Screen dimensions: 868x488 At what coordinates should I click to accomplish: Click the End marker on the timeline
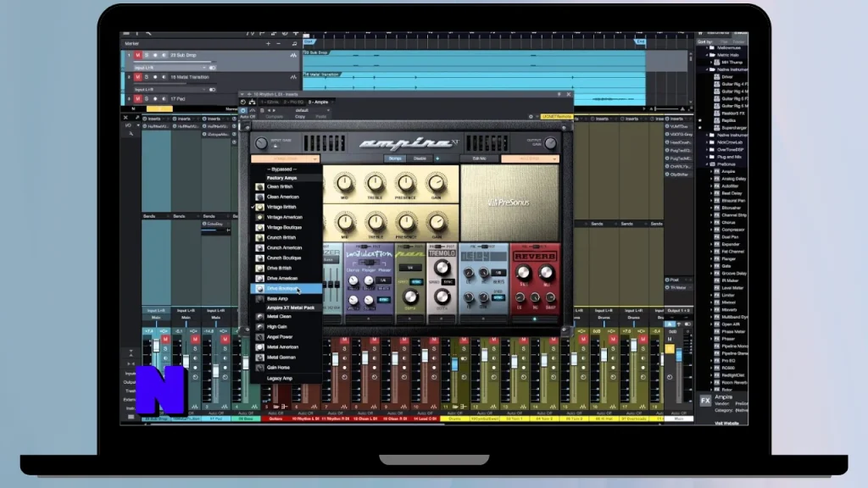coord(641,42)
